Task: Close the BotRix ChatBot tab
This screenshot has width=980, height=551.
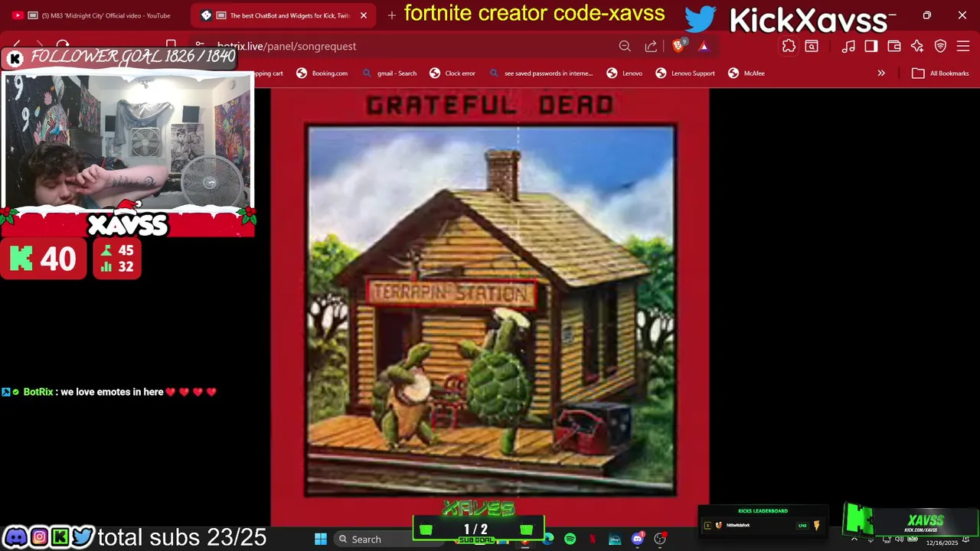Action: pyautogui.click(x=364, y=15)
